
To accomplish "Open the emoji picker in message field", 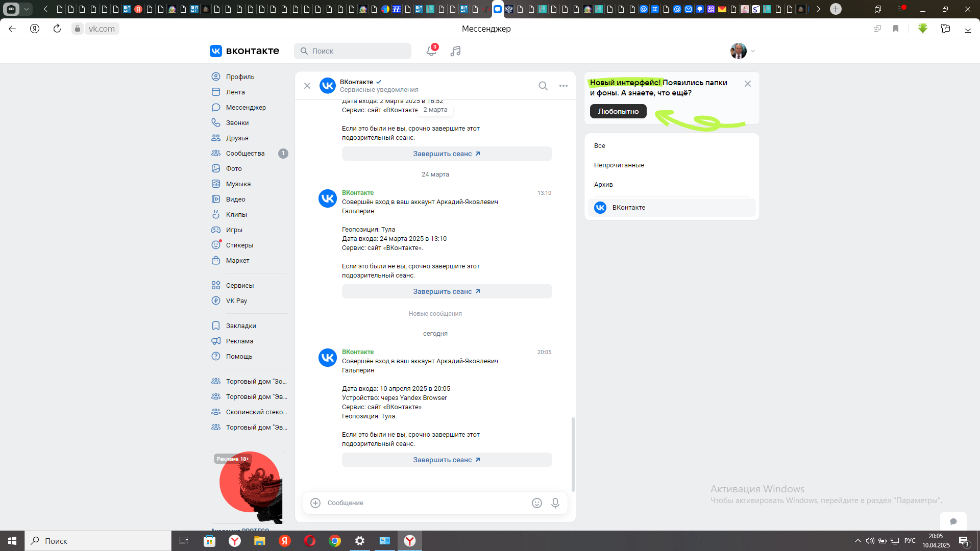I will [x=537, y=503].
